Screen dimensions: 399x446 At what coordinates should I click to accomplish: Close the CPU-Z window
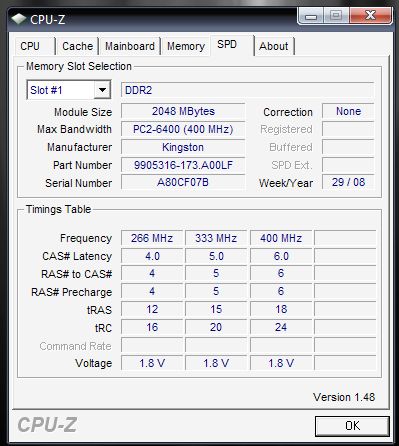(370, 15)
